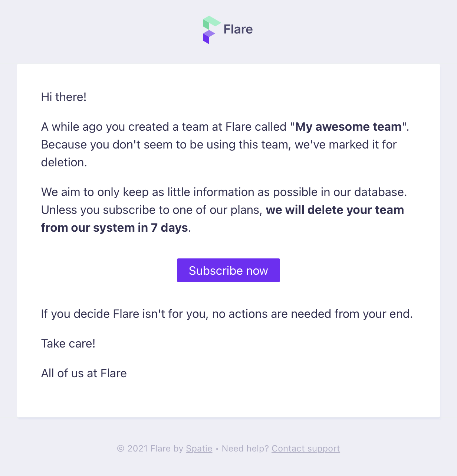Screen dimensions: 457x476
Task: Click the "Take care!" closing line
Action: point(68,343)
